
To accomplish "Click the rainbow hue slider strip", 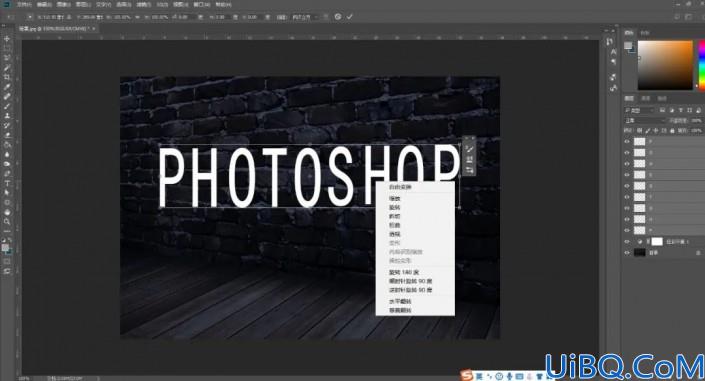I will 701,65.
